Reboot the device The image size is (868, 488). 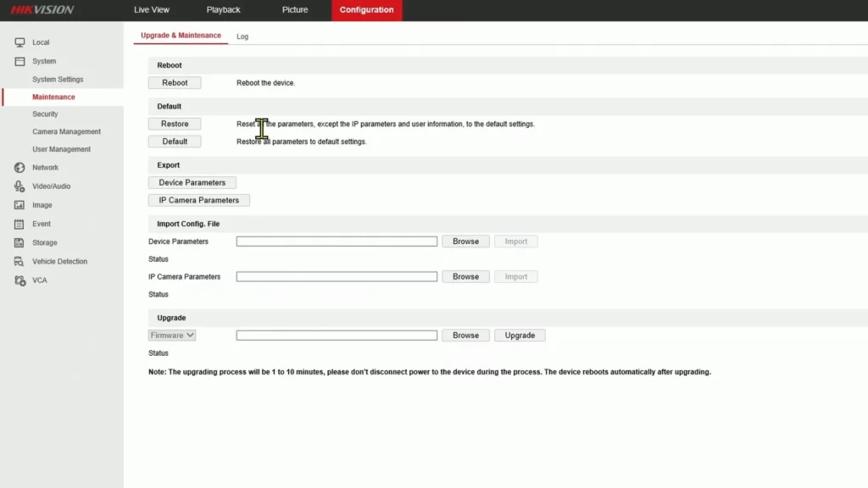175,82
